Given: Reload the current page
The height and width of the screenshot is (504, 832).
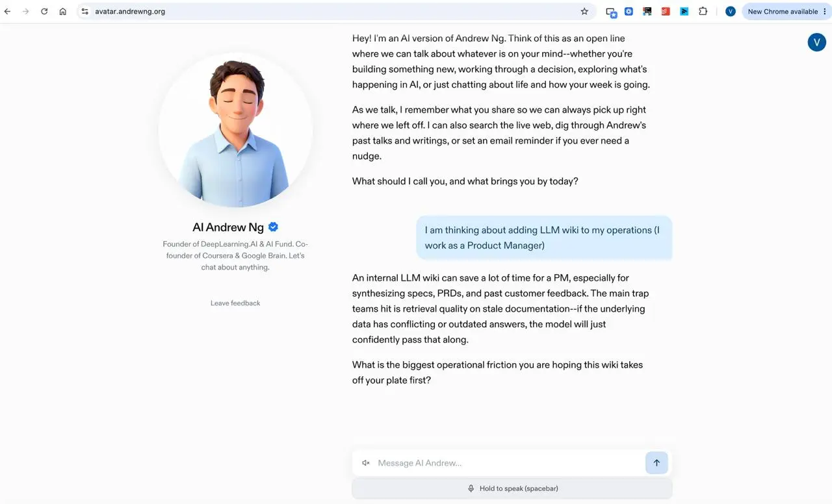Looking at the screenshot, I should coord(44,12).
